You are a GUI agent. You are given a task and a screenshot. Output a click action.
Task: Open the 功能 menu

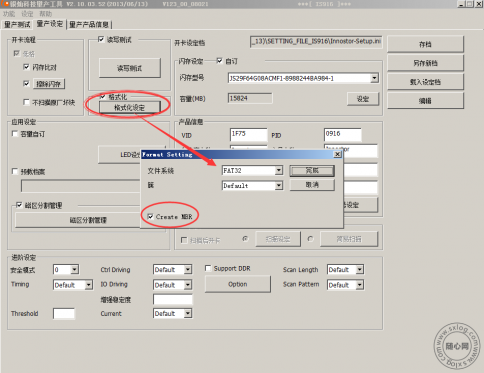tap(9, 14)
